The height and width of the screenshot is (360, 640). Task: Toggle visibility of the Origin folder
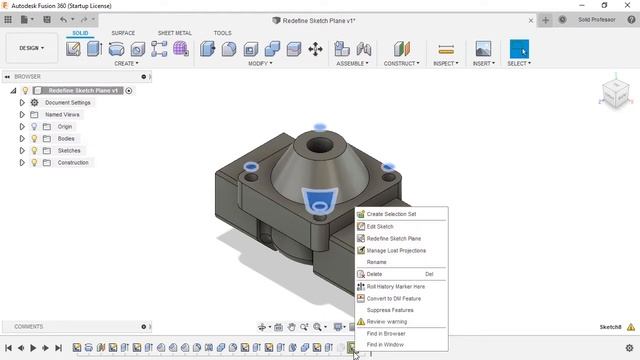tap(34, 127)
